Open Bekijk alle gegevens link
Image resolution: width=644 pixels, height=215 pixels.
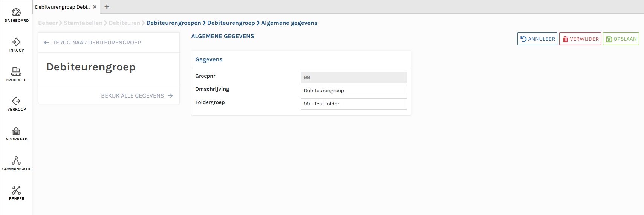(136, 96)
